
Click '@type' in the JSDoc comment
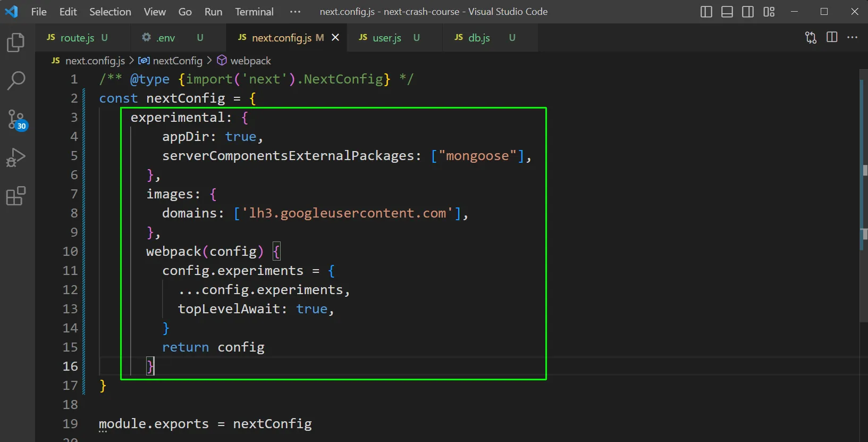pos(150,79)
